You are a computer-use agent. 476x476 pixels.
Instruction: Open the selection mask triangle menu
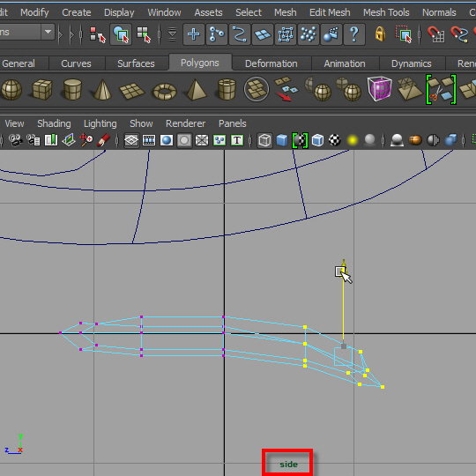coord(172,34)
